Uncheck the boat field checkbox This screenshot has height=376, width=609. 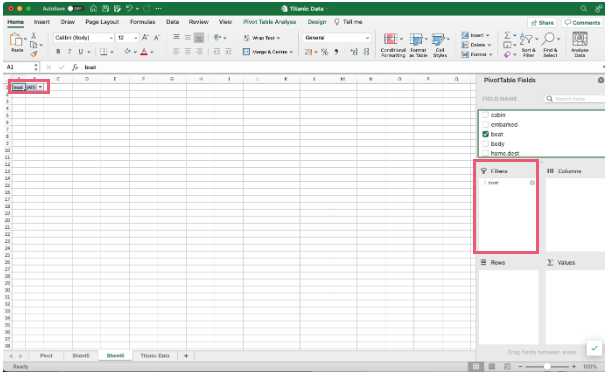[485, 134]
